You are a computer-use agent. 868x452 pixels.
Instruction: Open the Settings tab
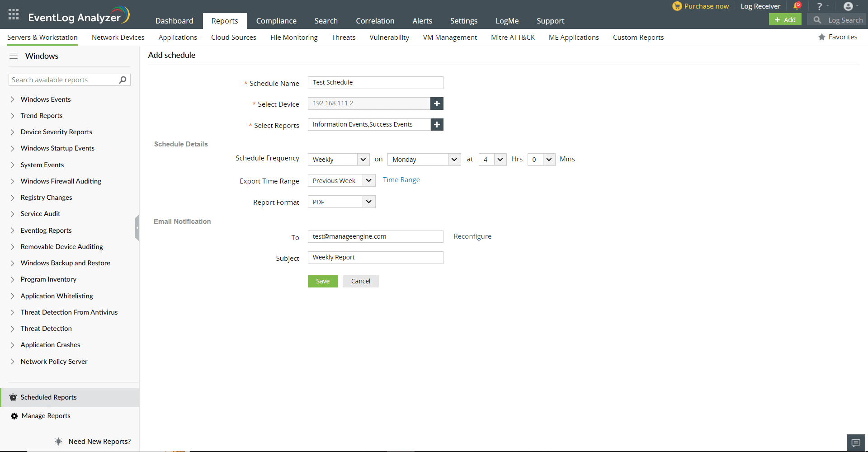tap(463, 21)
